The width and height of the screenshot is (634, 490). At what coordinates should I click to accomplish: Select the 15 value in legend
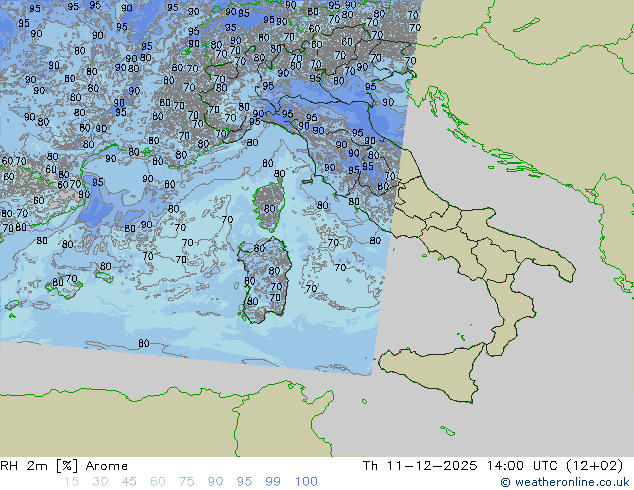71,482
